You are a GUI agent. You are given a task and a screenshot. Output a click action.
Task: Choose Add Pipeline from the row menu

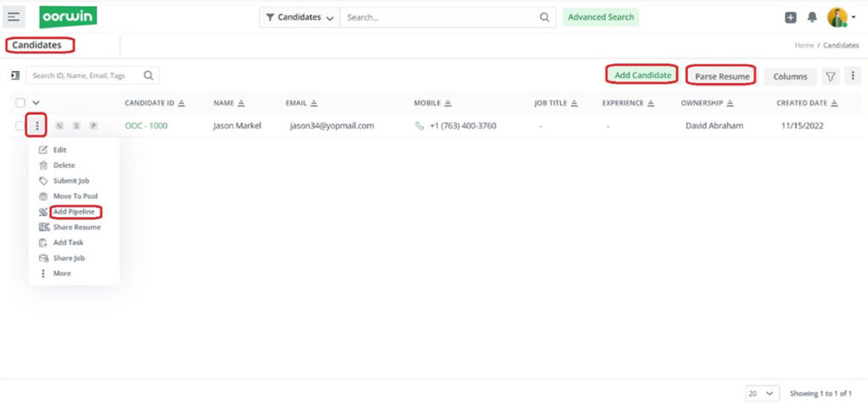tap(76, 212)
